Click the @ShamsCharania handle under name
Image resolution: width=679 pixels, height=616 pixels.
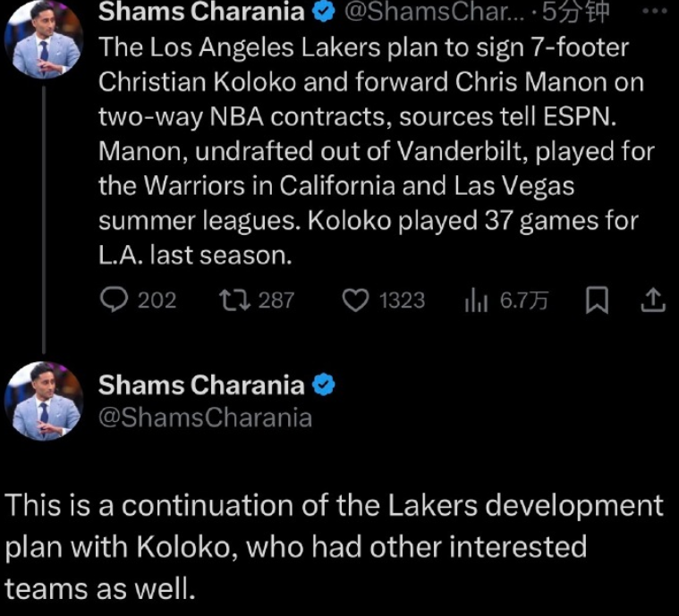(205, 418)
